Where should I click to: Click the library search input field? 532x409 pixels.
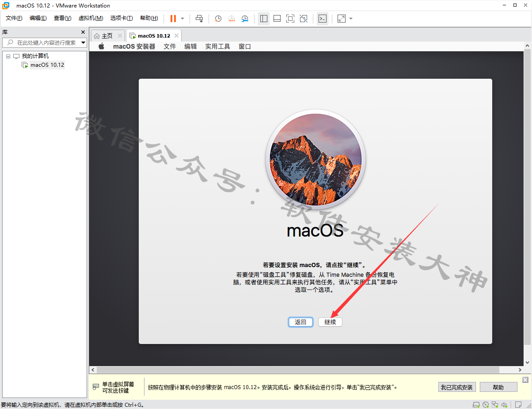click(45, 42)
